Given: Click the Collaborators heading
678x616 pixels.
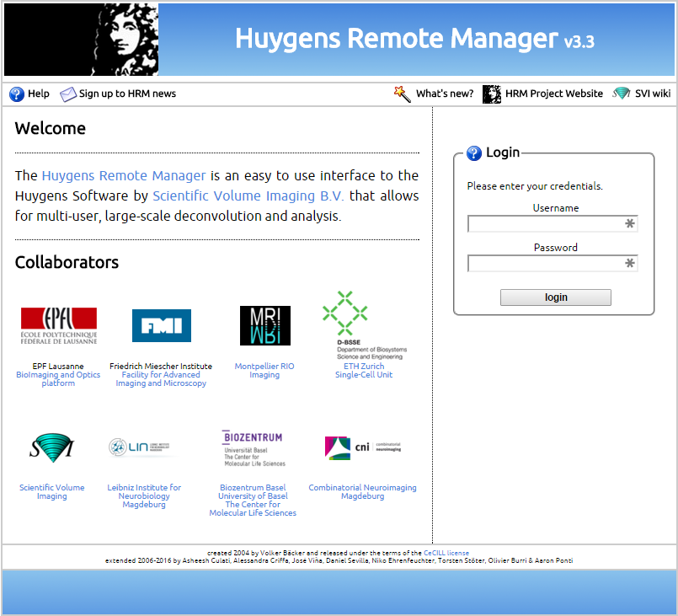Looking at the screenshot, I should 67,263.
